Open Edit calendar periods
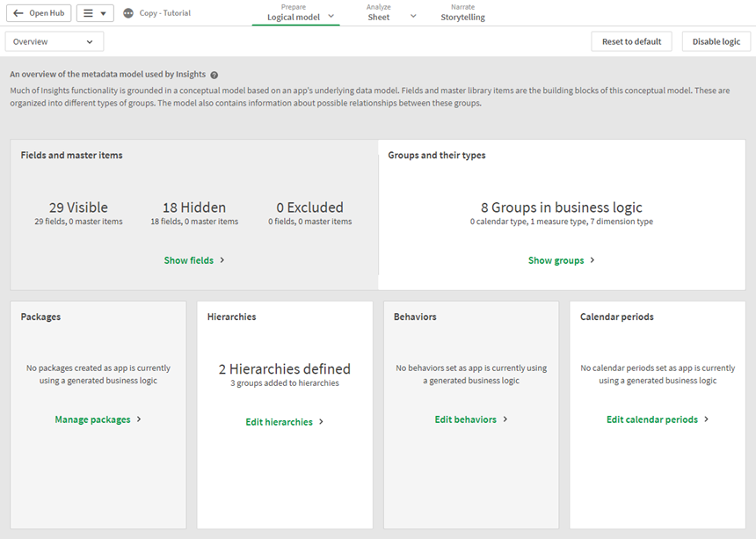Image resolution: width=756 pixels, height=539 pixels. [x=651, y=419]
